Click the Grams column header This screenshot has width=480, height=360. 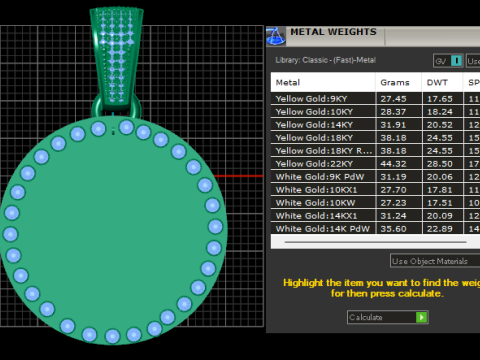tap(399, 82)
